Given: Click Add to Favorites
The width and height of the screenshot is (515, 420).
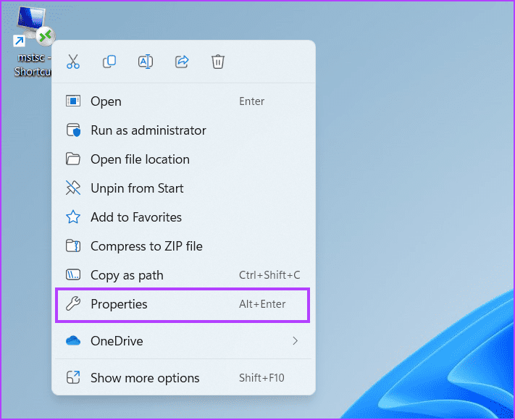Looking at the screenshot, I should pyautogui.click(x=183, y=217).
